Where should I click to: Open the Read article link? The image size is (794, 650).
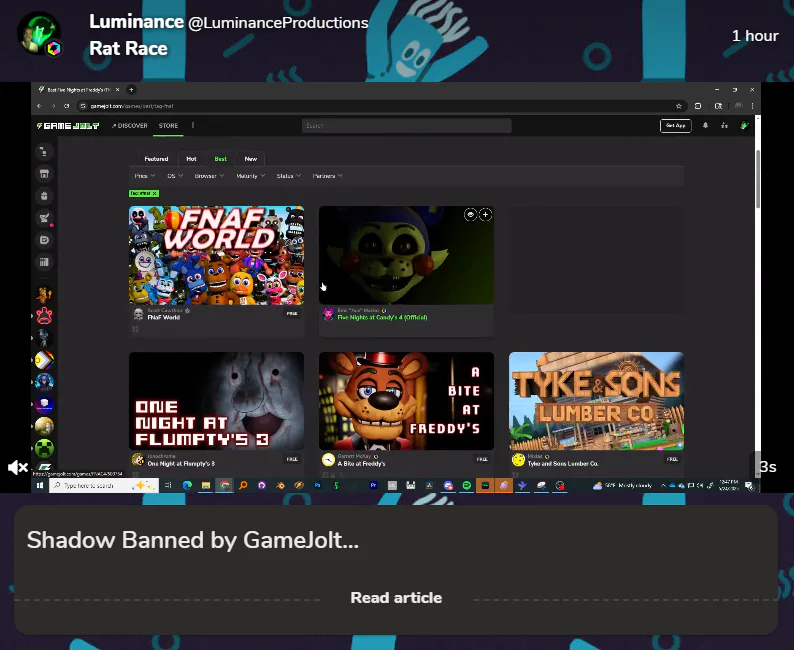pyautogui.click(x=396, y=598)
